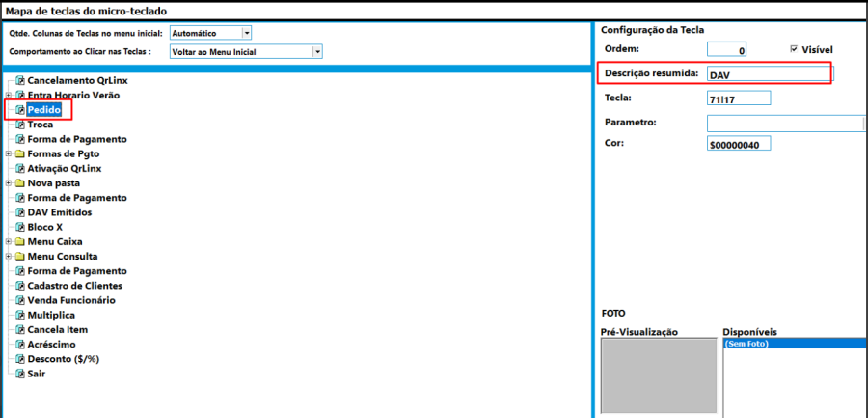Open the Comportamento ao Clicar nas Teclas dropdown
Viewport: 868px width, 418px height.
coord(317,52)
